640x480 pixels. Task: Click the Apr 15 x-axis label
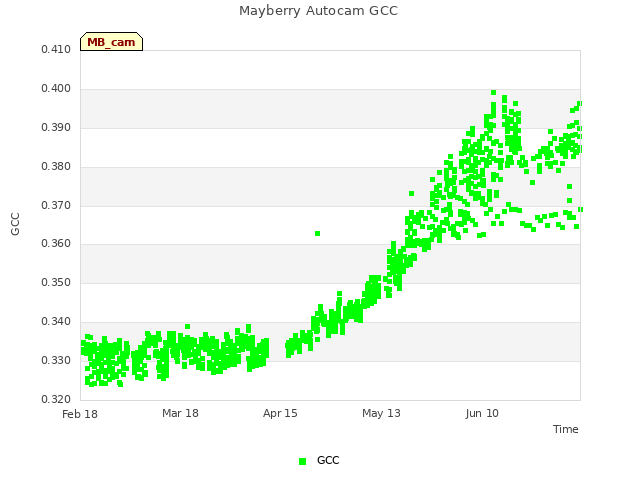coord(280,413)
